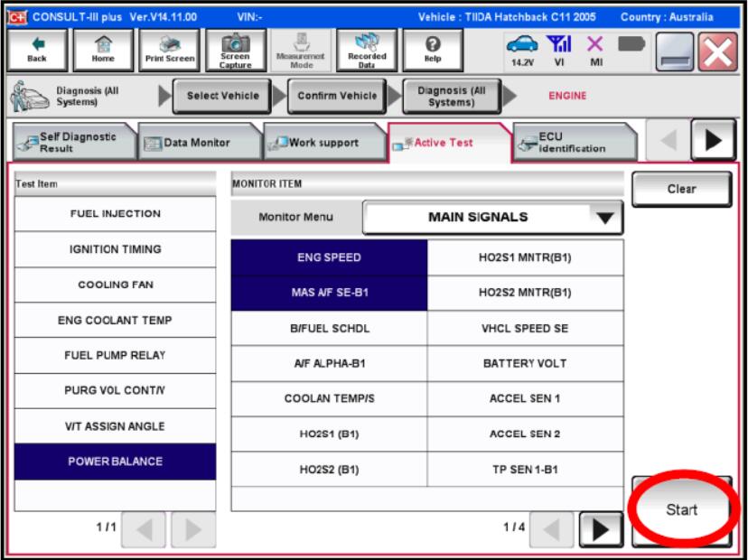Select VHCL SPEED SE monitor item
This screenshot has width=748, height=560.
(x=525, y=329)
